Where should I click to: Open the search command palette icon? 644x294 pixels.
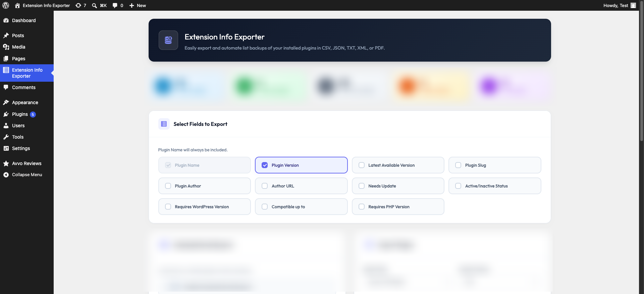[95, 5]
